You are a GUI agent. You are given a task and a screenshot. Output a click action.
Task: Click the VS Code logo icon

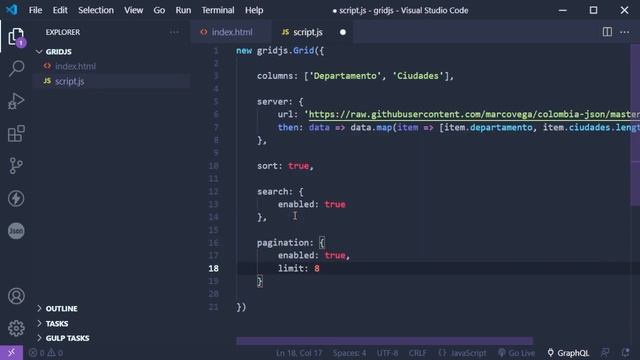point(11,10)
